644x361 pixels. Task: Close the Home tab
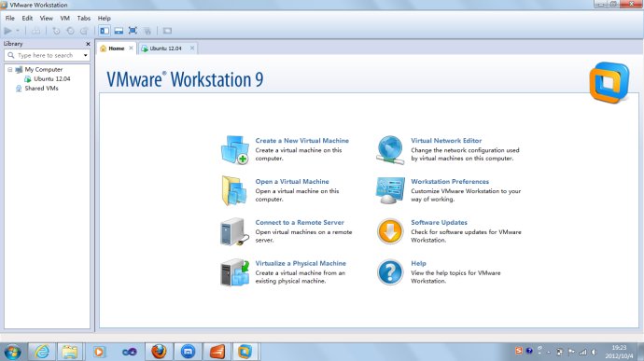click(131, 49)
